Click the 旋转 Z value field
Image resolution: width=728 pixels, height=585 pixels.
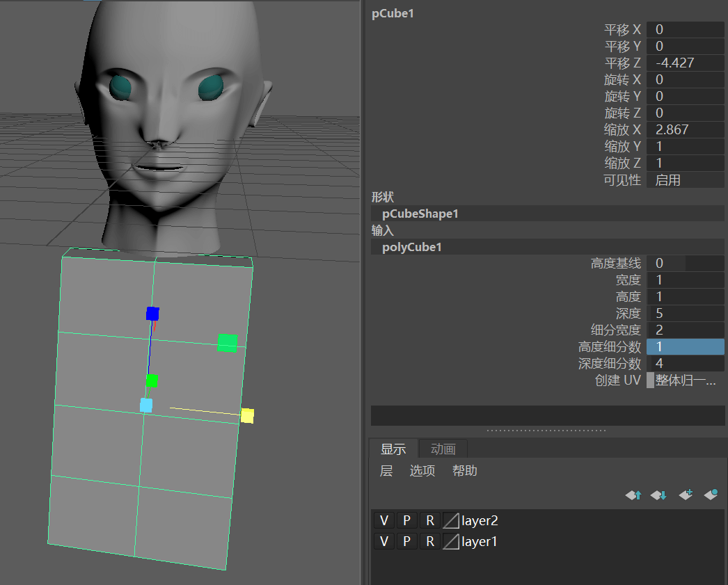click(x=686, y=113)
